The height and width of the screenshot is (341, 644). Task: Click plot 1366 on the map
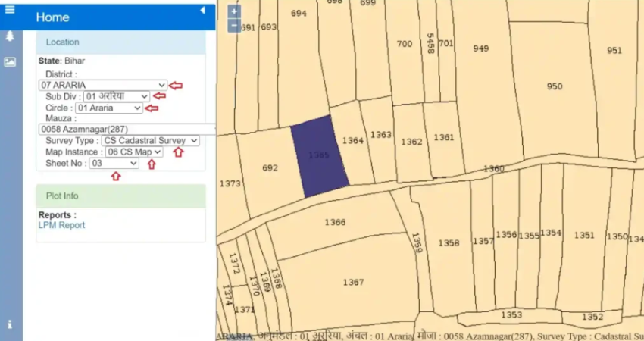[x=334, y=222]
